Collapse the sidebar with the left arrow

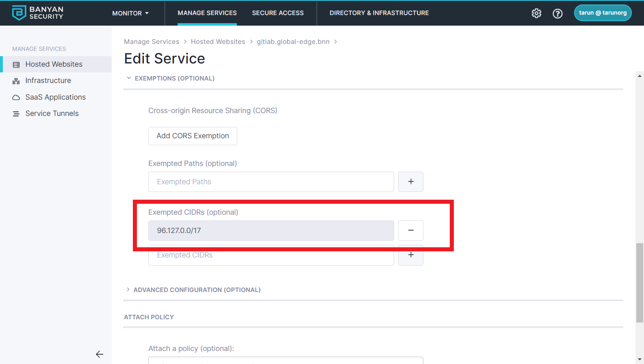(100, 354)
